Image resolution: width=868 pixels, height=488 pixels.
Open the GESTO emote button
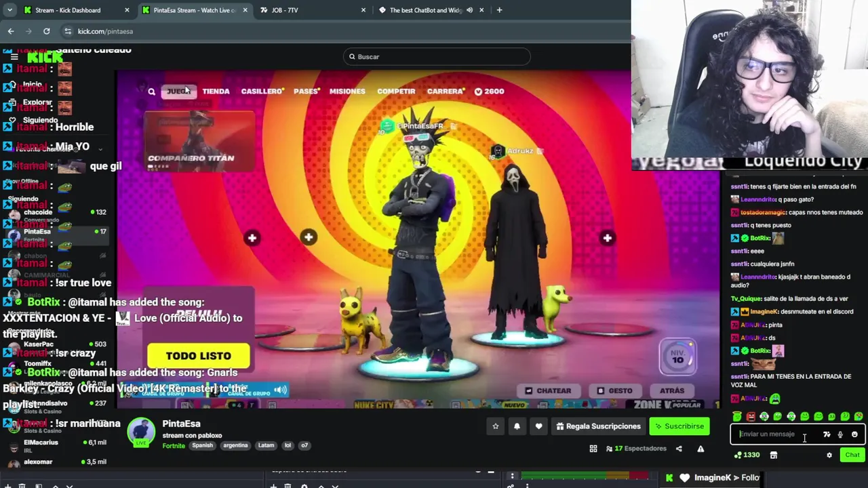614,390
